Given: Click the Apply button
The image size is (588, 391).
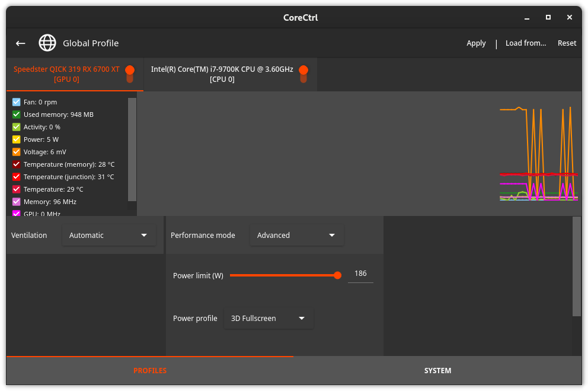Looking at the screenshot, I should [x=476, y=43].
